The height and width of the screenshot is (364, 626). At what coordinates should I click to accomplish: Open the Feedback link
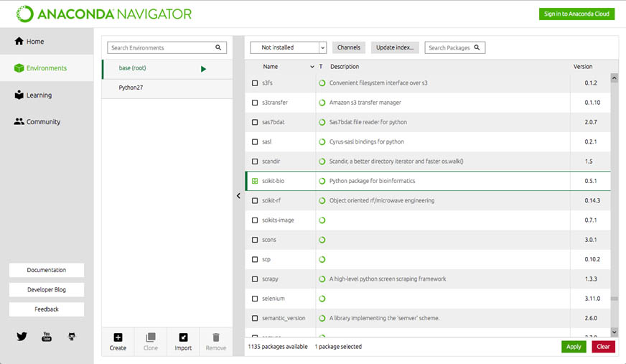pyautogui.click(x=47, y=309)
